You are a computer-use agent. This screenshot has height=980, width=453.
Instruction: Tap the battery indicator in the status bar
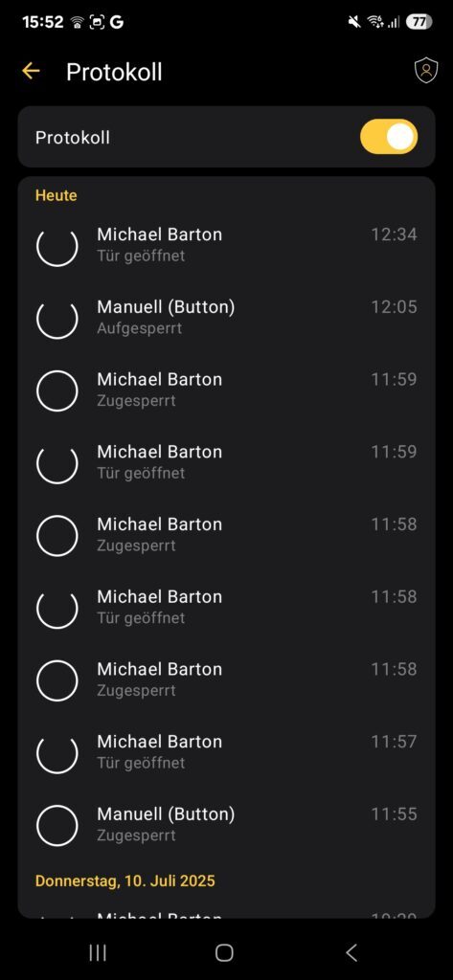tap(419, 22)
